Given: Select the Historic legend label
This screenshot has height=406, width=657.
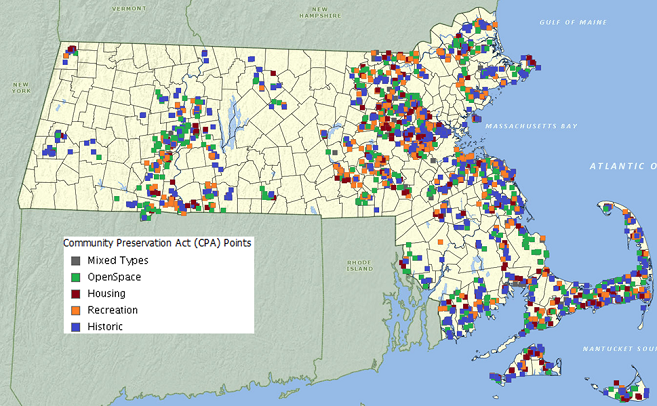Looking at the screenshot, I should 106,326.
